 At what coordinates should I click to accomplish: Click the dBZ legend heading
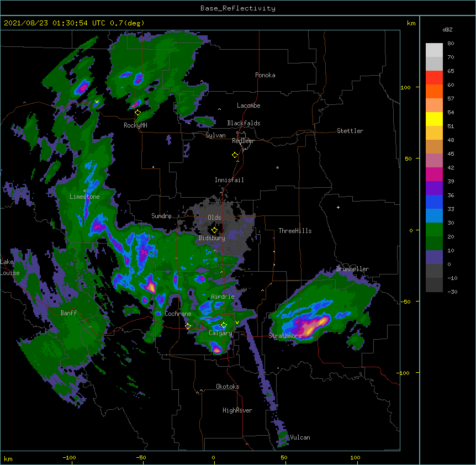pyautogui.click(x=447, y=29)
